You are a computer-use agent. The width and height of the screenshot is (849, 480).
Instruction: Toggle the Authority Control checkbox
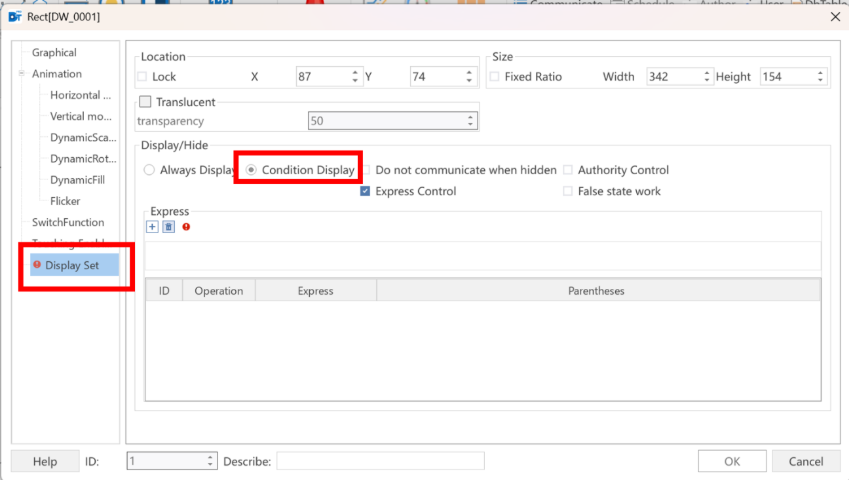pyautogui.click(x=567, y=170)
